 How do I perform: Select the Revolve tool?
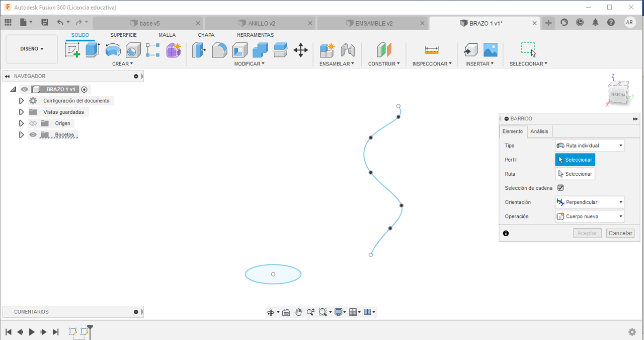point(113,50)
